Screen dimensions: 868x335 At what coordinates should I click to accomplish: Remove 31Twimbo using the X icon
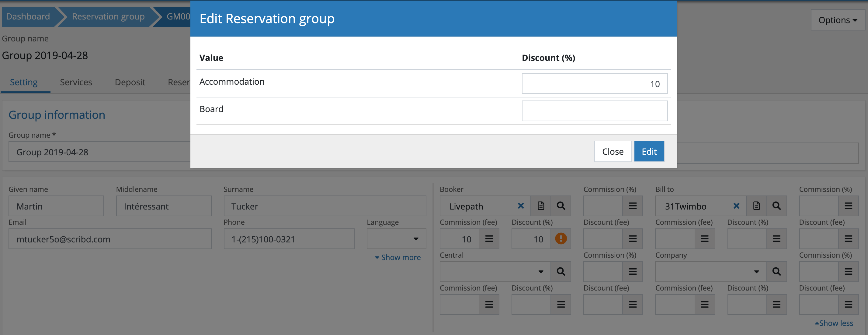[736, 206]
